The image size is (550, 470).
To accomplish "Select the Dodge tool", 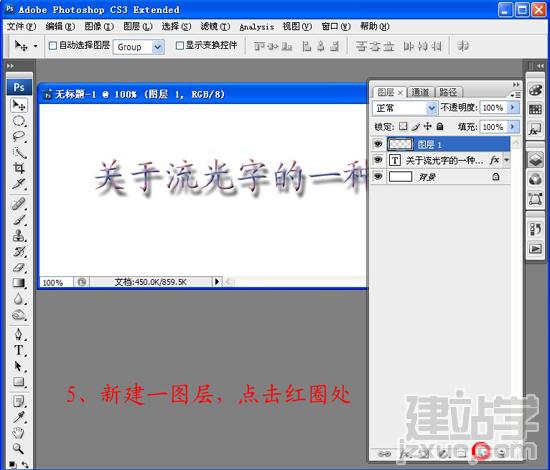I will click(19, 315).
